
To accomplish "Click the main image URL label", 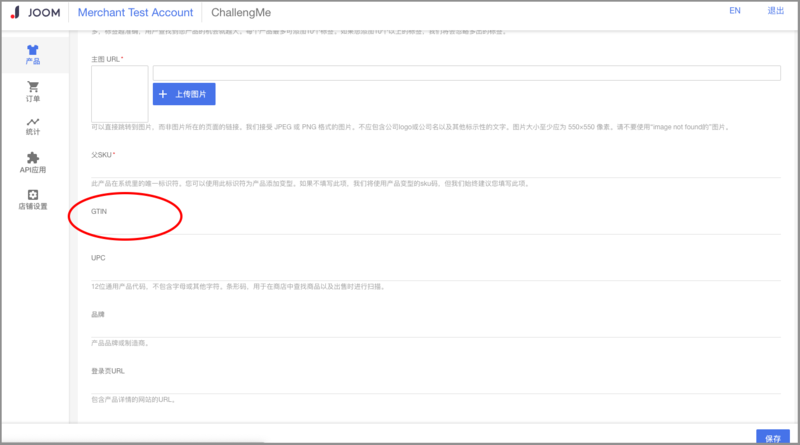I will (x=105, y=59).
